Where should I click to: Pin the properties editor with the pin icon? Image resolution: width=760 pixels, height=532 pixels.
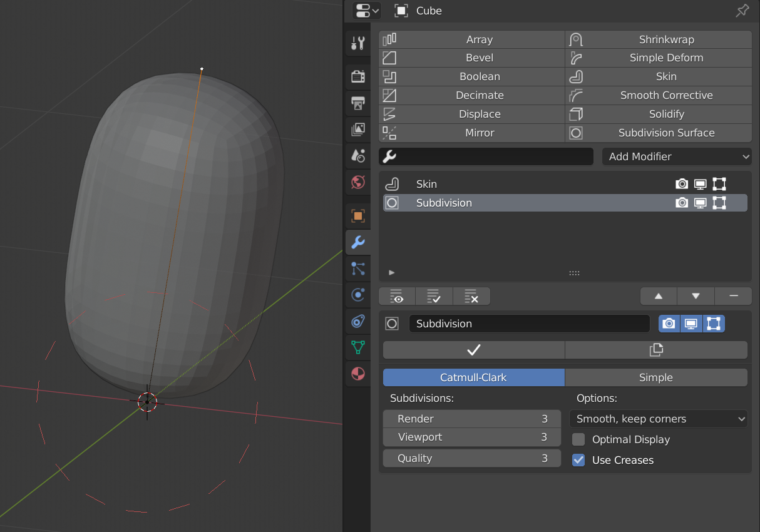coord(742,11)
